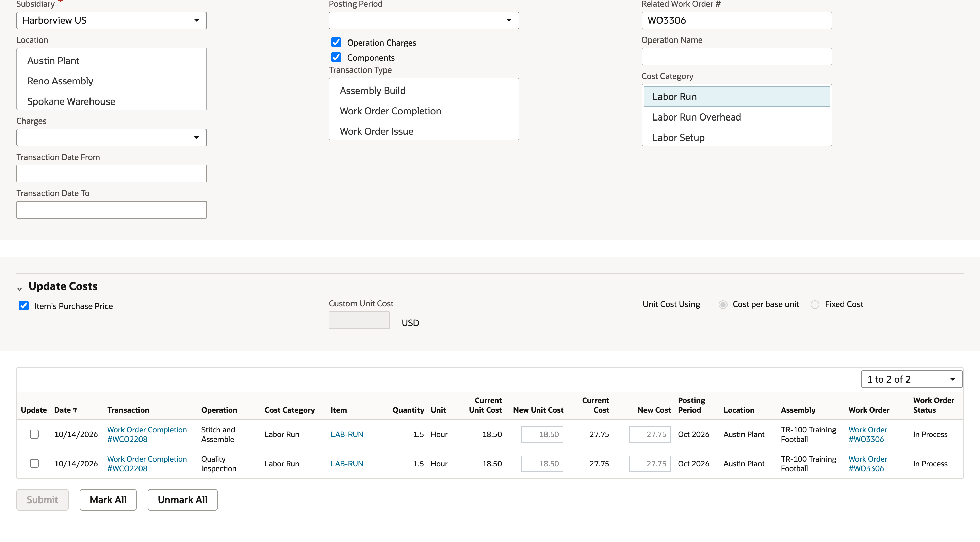Toggle the Item's Purchase Price checkbox
980x542 pixels.
(24, 306)
